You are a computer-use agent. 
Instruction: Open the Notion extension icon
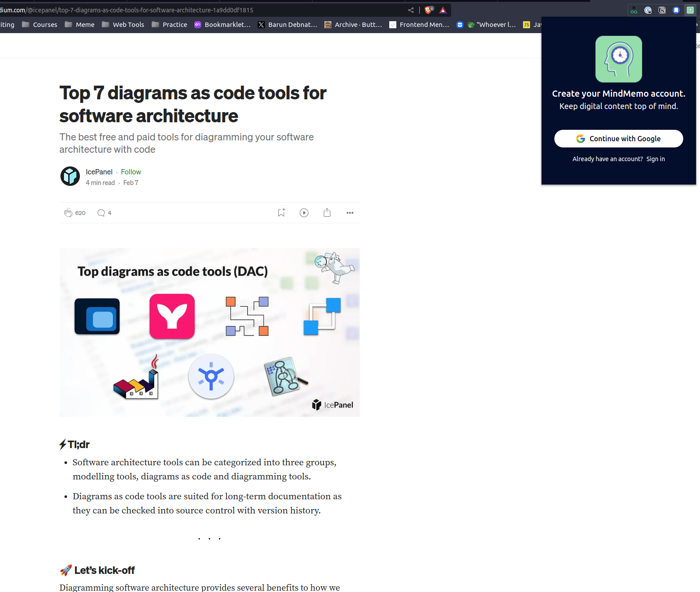tap(662, 10)
